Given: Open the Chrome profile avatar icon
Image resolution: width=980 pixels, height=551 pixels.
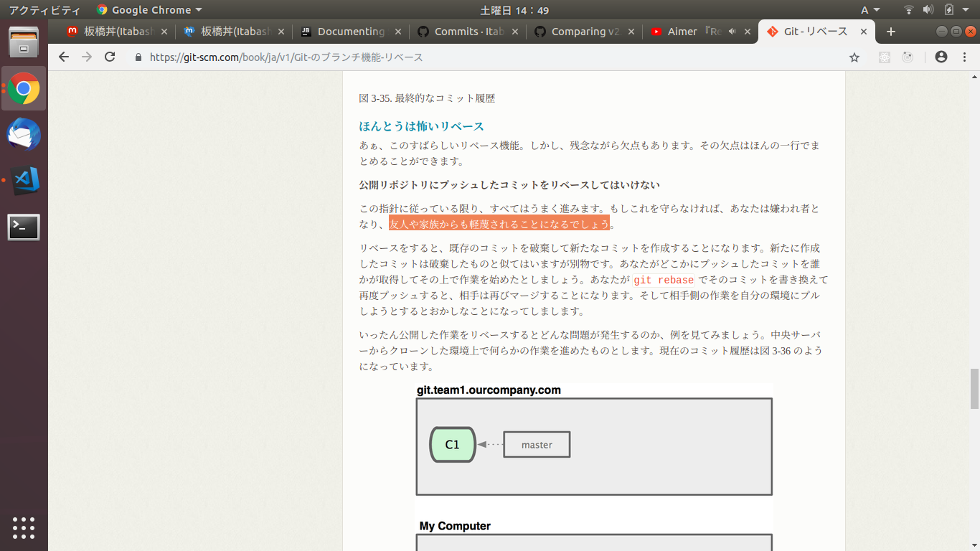Looking at the screenshot, I should [941, 57].
